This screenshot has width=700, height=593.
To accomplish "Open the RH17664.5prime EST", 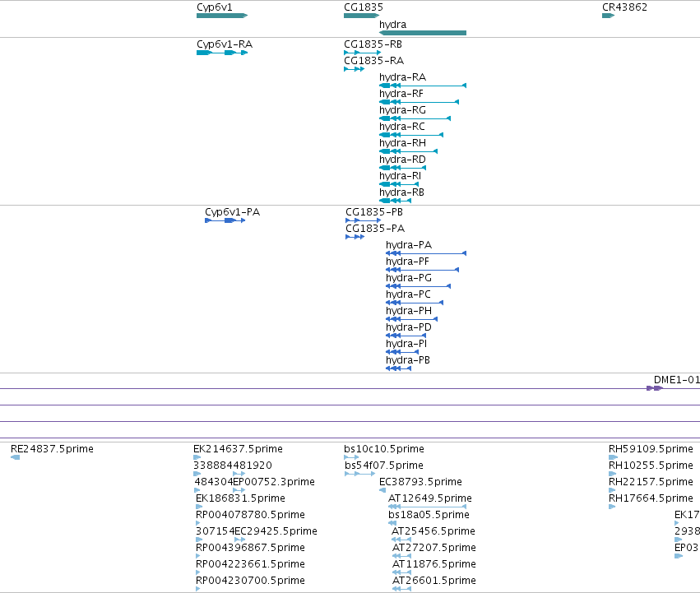I will pos(612,507).
